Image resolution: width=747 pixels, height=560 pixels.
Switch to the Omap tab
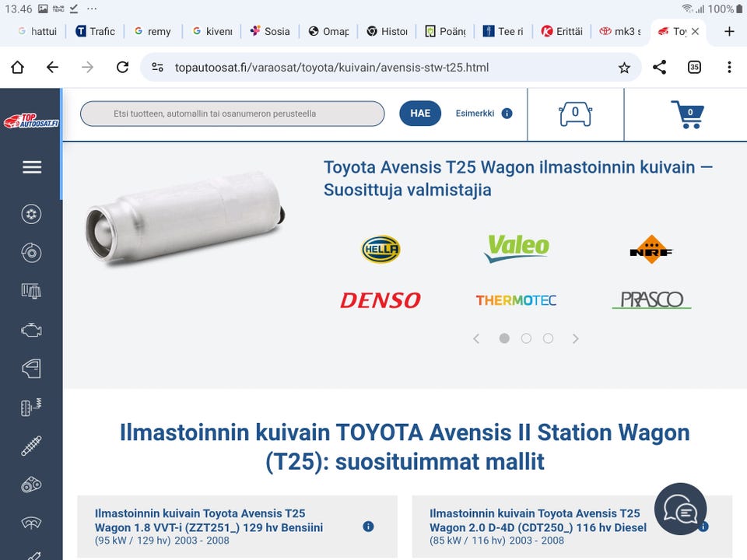(328, 31)
